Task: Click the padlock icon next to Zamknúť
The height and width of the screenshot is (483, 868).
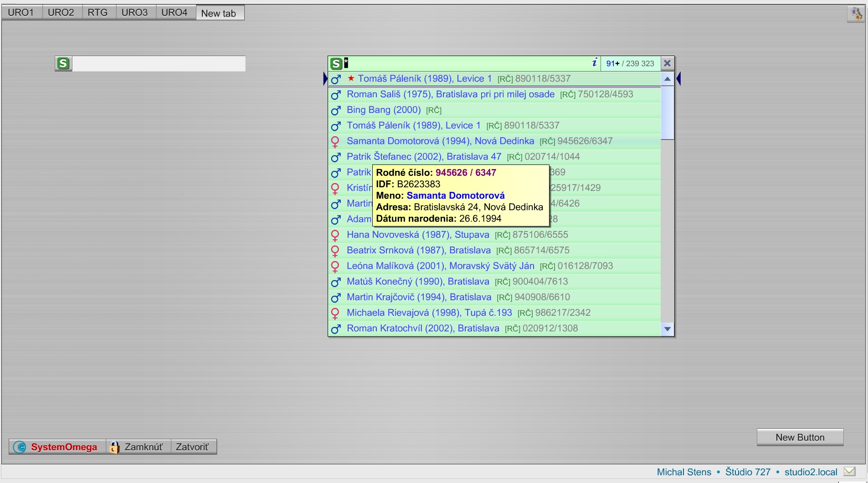Action: [x=114, y=447]
